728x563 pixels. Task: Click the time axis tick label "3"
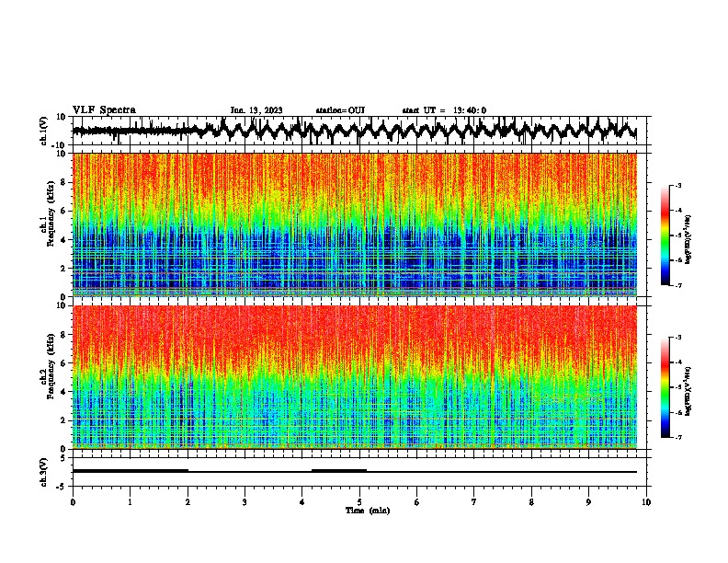(x=245, y=502)
